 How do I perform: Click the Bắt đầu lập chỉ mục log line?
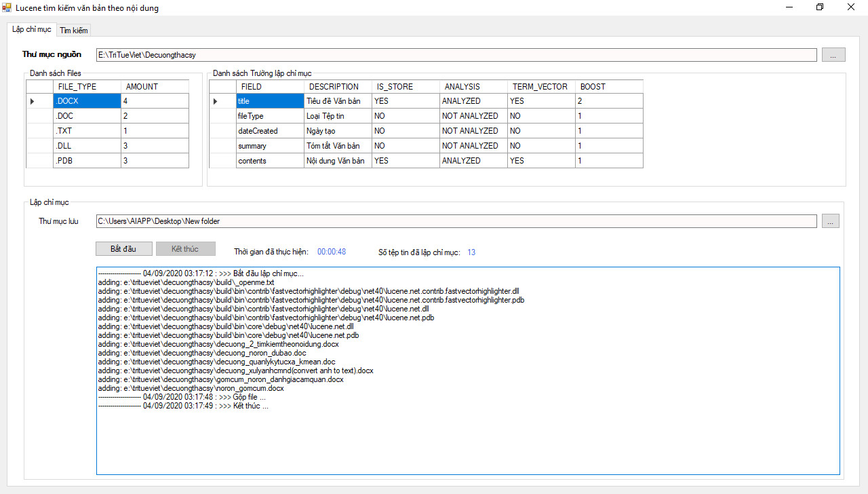pos(201,273)
